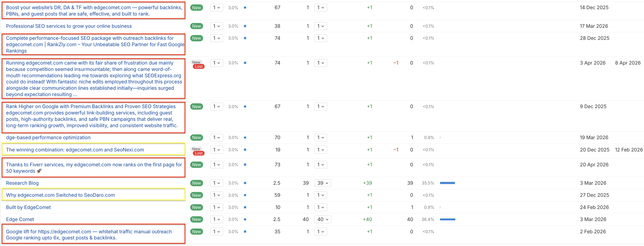
Task: Click New badge for Professional SEO services row
Action: [197, 26]
